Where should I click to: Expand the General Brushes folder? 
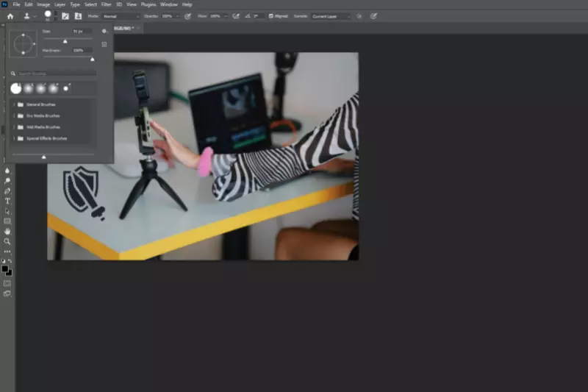coord(14,104)
